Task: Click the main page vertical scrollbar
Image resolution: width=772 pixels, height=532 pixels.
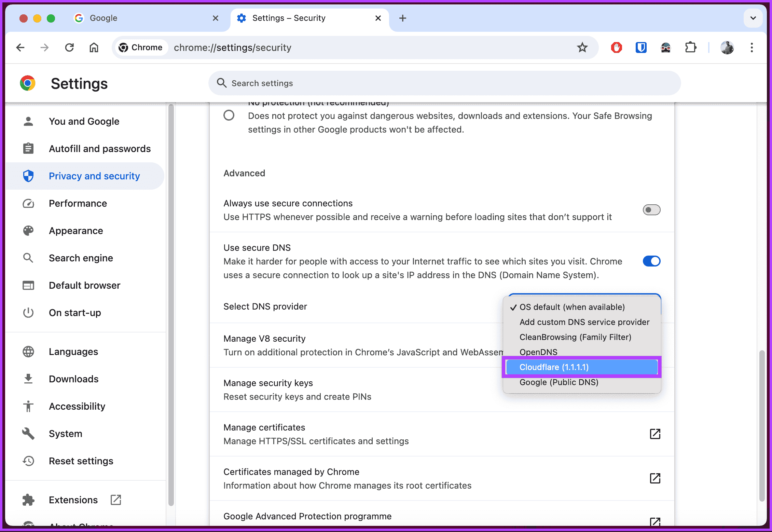Action: pyautogui.click(x=761, y=425)
